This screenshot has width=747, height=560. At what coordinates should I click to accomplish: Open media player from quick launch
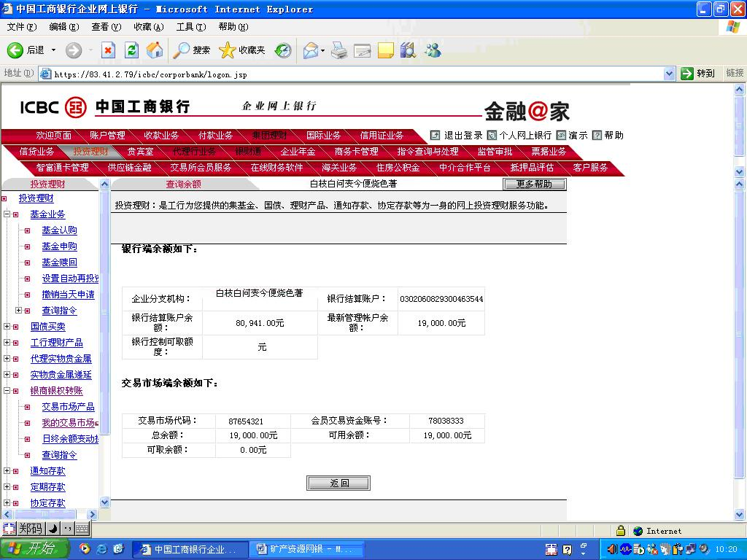(x=85, y=549)
